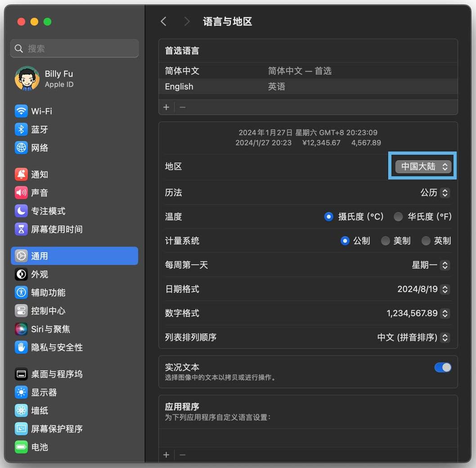Open the 蓝牙 (Bluetooth) settings
The image size is (476, 468).
(39, 129)
